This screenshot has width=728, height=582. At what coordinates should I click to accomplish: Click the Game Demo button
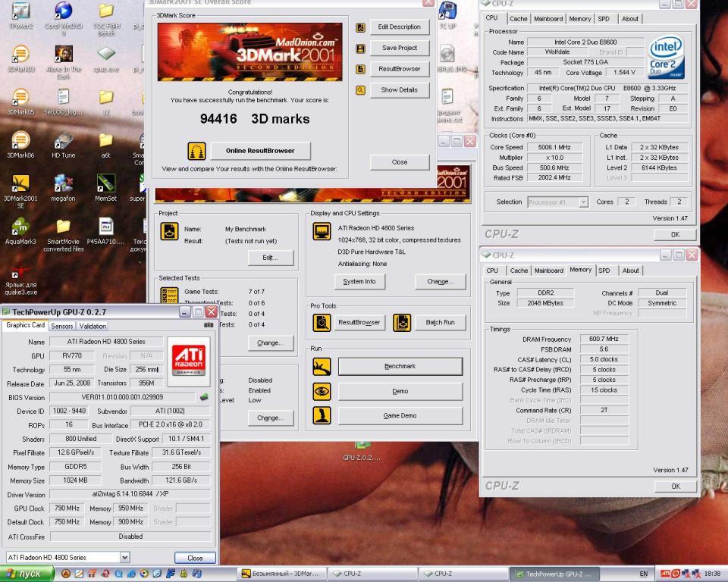point(400,416)
